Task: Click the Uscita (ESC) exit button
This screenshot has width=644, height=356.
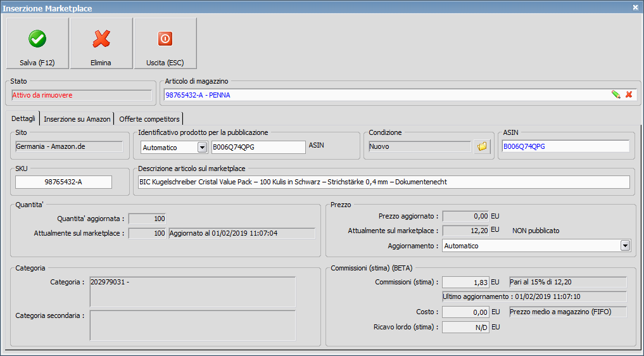Action: (165, 43)
